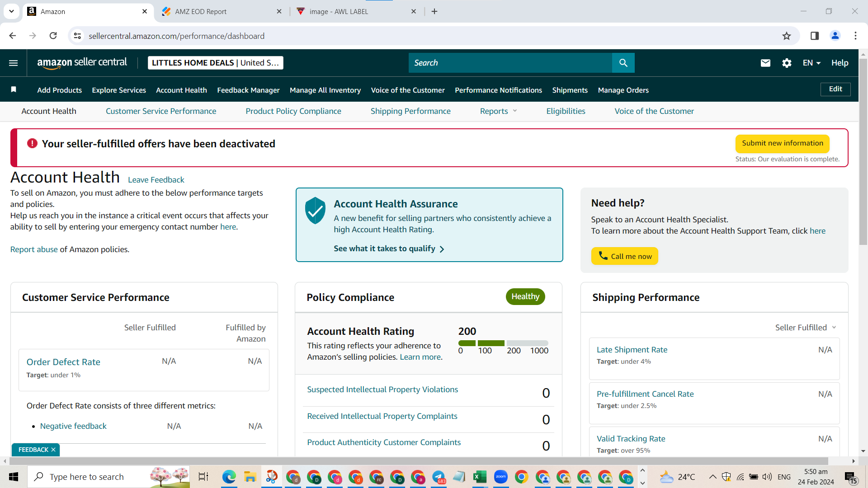868x488 pixels.
Task: Focus the Seller Central search field
Action: [x=510, y=63]
